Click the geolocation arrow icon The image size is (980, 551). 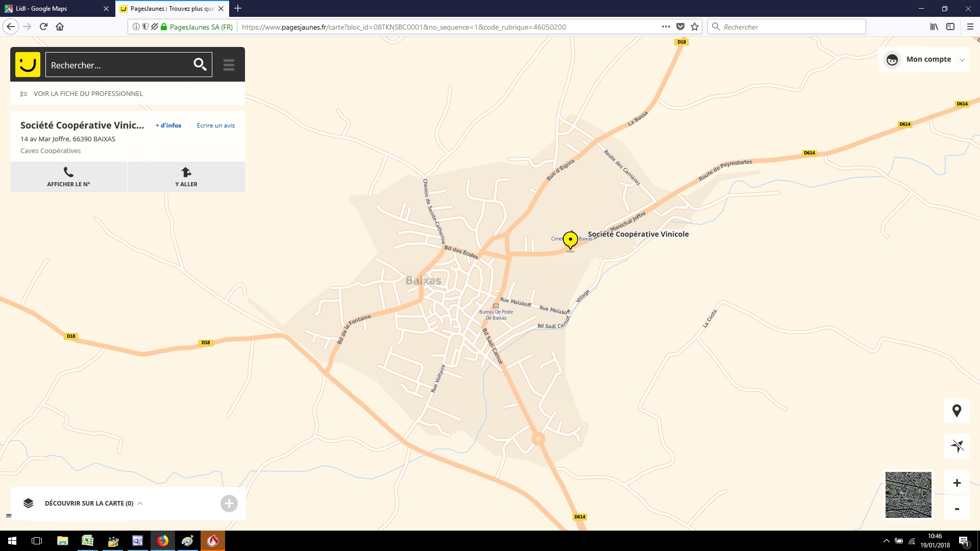957,446
